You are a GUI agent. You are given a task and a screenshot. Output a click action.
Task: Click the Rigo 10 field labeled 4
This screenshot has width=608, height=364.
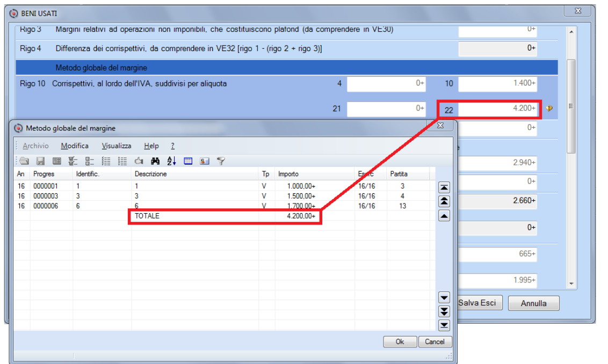(x=386, y=84)
